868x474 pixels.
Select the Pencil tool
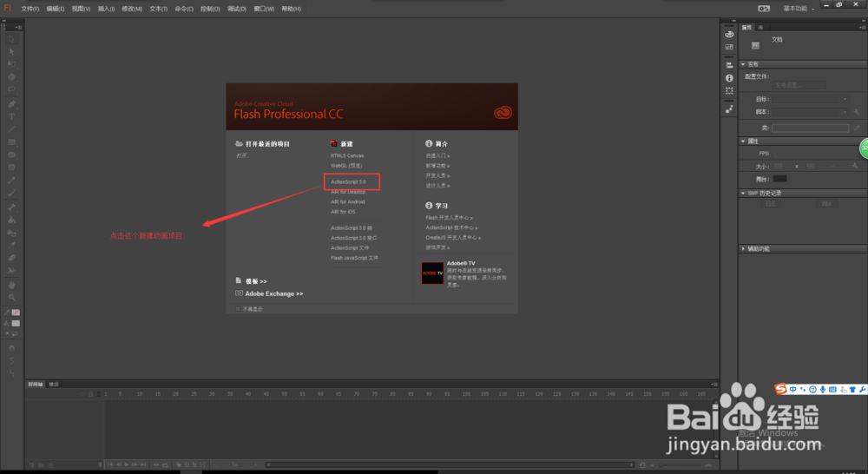pos(11,181)
